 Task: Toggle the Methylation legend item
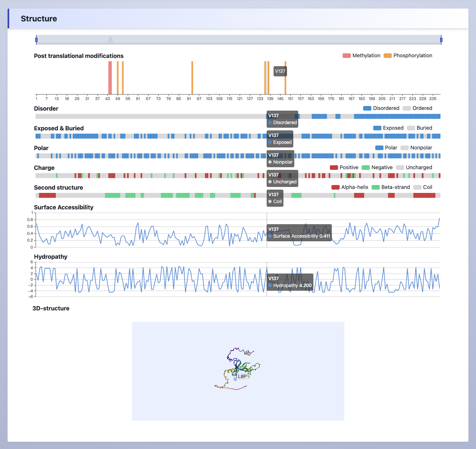(x=361, y=56)
